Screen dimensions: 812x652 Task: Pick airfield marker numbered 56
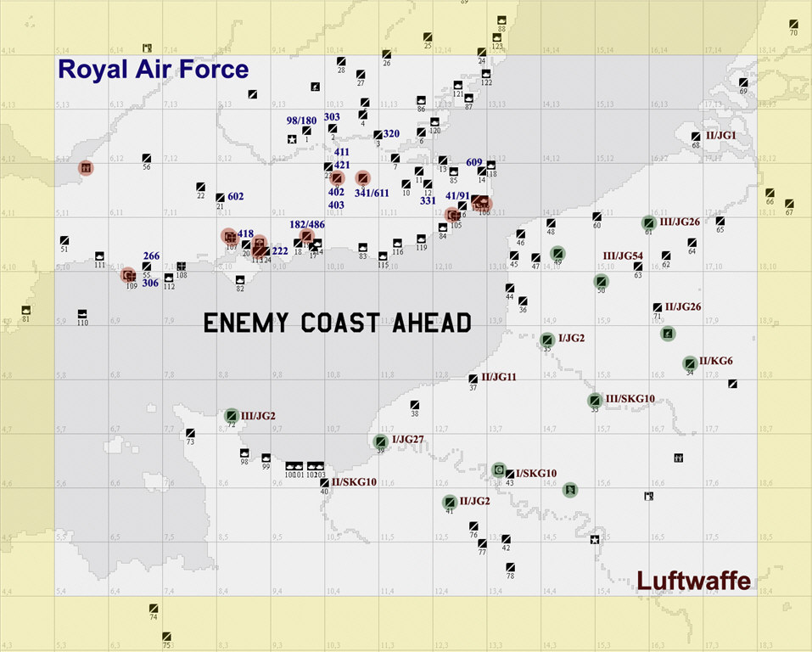coord(147,158)
